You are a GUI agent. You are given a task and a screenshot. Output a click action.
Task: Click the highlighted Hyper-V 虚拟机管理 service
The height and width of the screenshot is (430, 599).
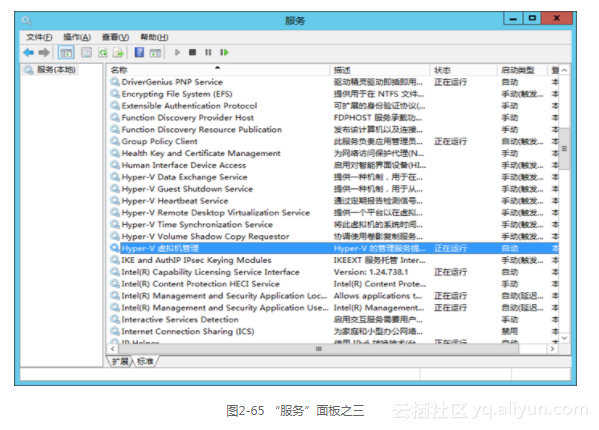pos(334,248)
